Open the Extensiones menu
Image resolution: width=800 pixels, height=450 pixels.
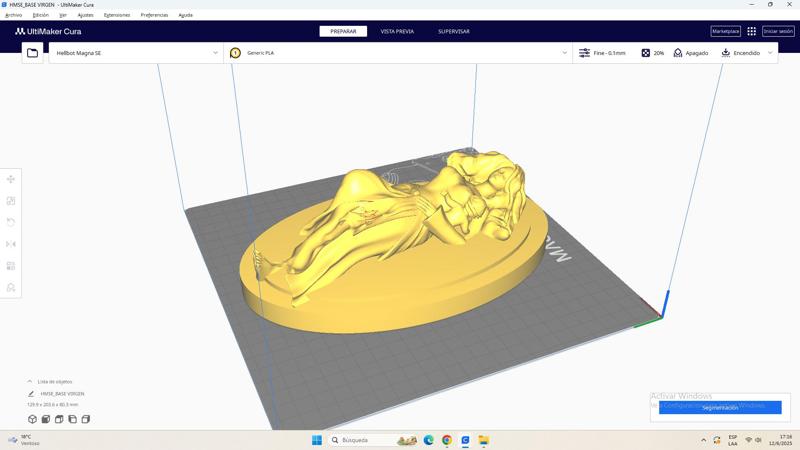coord(117,15)
